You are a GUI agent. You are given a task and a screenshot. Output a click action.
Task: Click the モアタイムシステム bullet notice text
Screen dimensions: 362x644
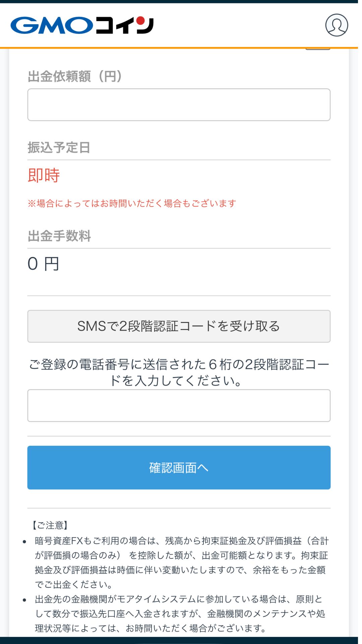[x=181, y=612]
